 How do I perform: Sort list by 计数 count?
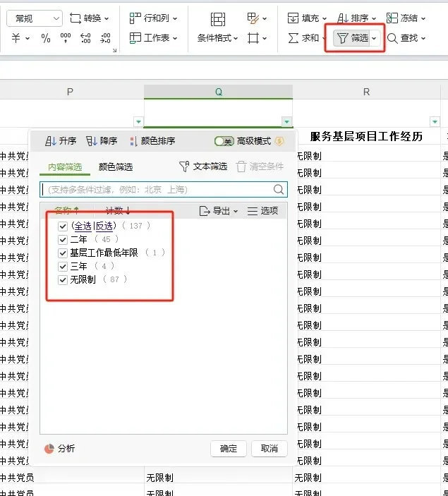(118, 211)
